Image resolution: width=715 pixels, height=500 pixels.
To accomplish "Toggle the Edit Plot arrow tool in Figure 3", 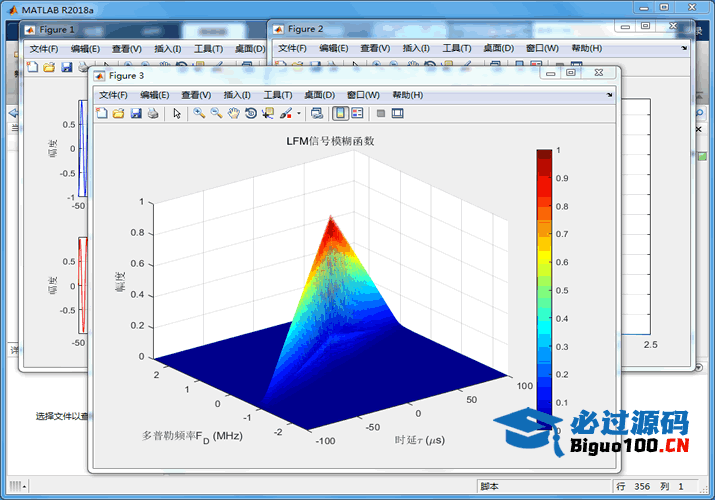I will click(x=177, y=114).
